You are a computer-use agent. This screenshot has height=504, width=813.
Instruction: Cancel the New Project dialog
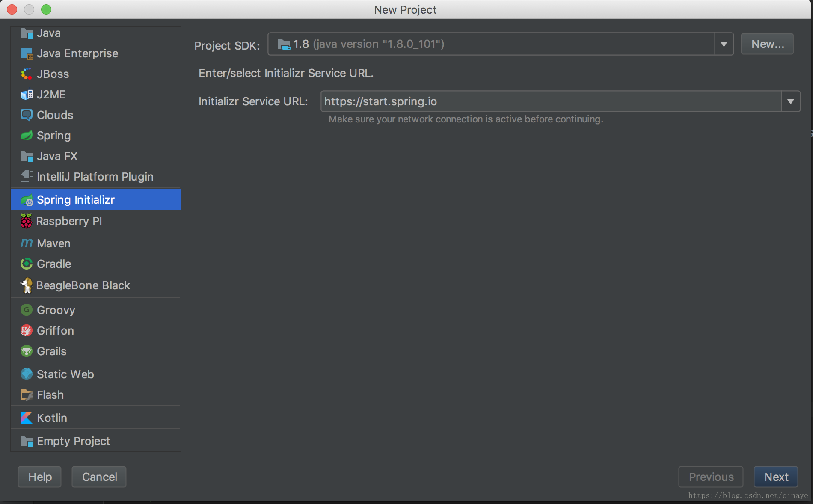99,477
